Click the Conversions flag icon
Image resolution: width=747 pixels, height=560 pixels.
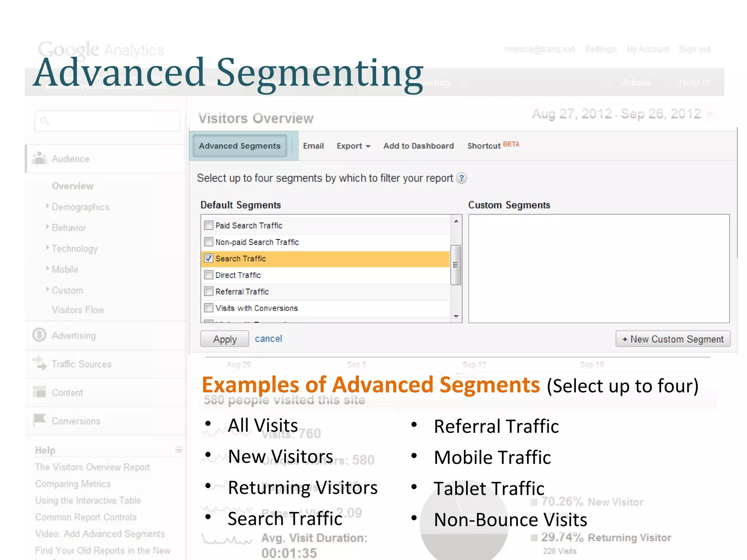39,420
